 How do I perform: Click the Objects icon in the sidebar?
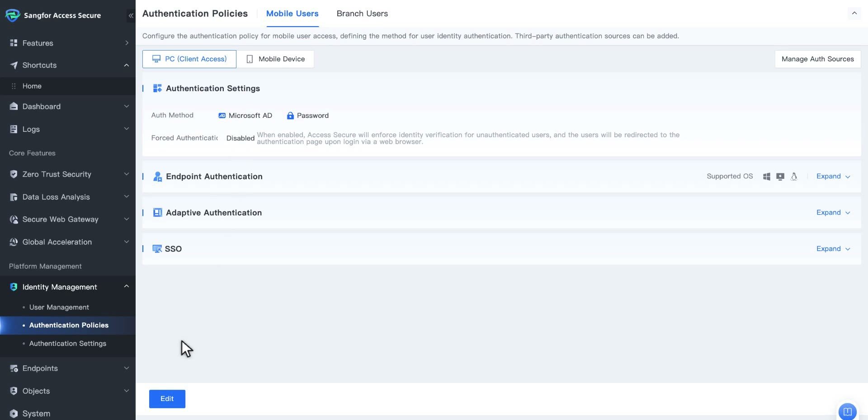coord(14,391)
